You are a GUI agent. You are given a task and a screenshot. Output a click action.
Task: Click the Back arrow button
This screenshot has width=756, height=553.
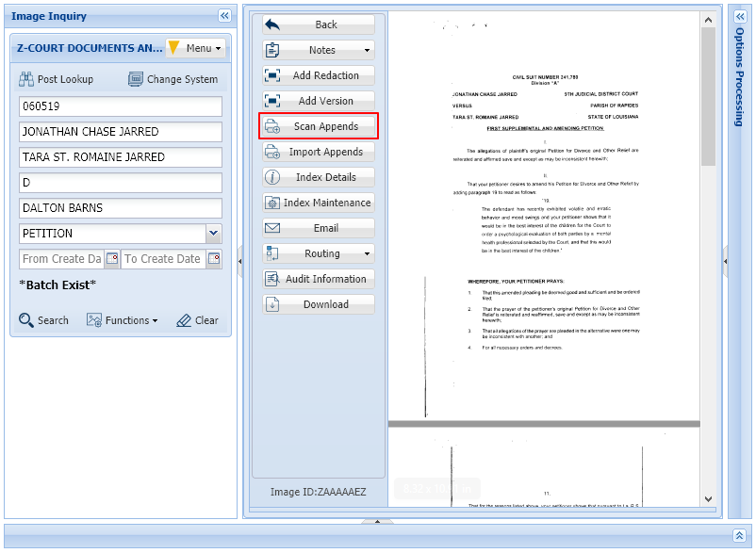point(319,24)
